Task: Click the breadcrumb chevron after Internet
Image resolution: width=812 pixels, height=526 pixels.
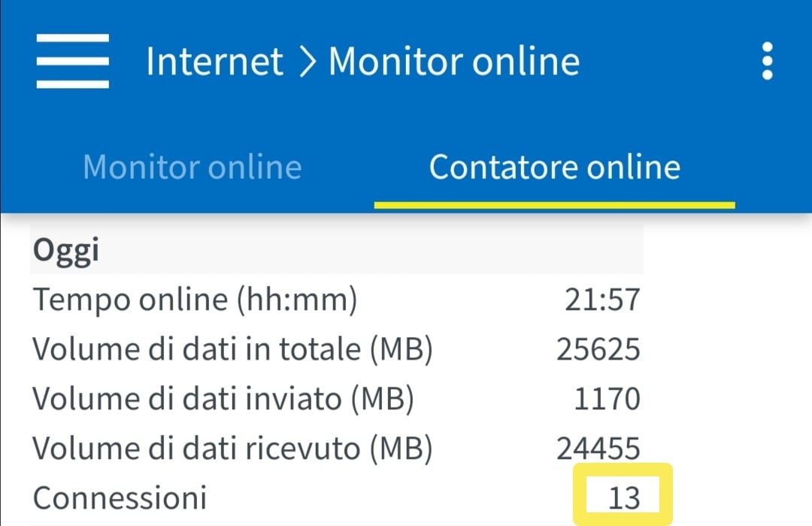Action: (307, 62)
